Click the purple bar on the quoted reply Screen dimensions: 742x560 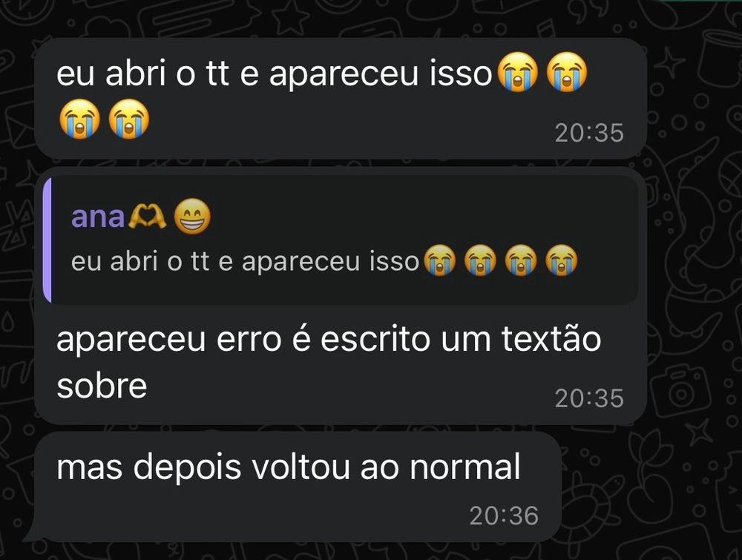pos(47,240)
